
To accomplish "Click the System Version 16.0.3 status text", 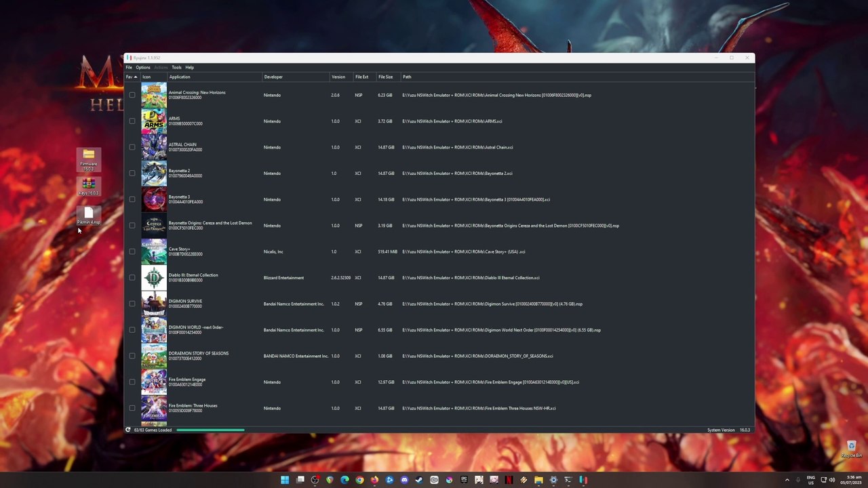I will click(x=729, y=430).
